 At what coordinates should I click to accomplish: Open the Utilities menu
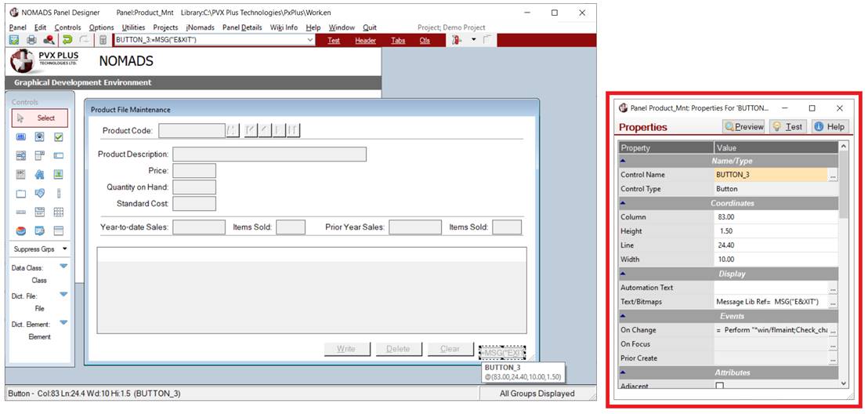[x=133, y=27]
